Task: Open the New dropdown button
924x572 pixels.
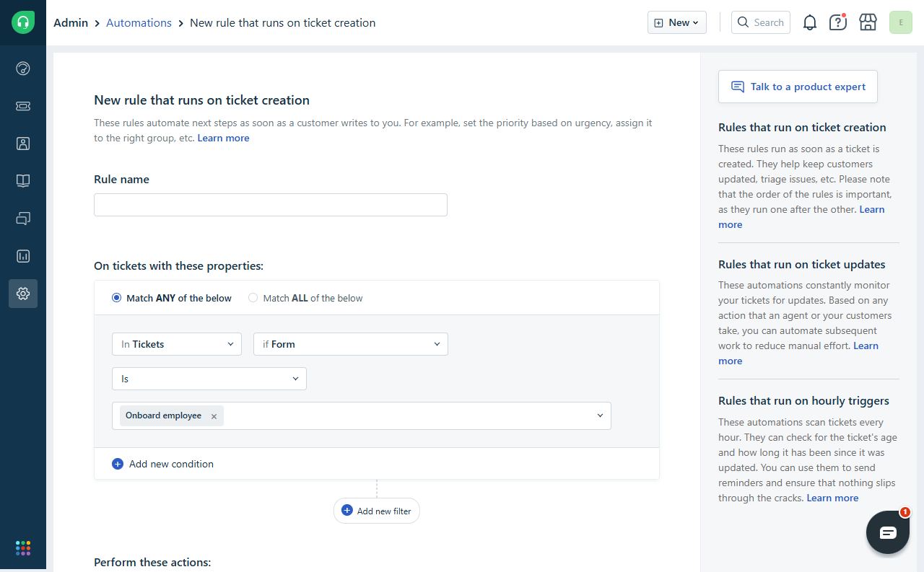Action: (677, 22)
